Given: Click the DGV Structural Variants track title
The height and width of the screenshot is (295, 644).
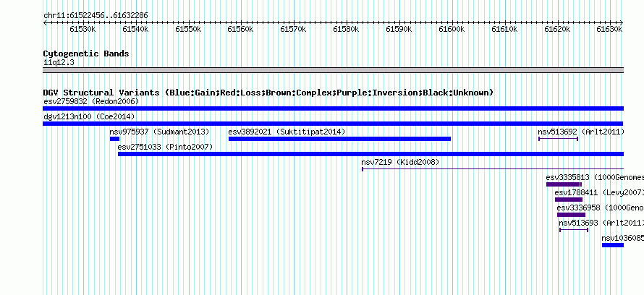Looking at the screenshot, I should click(268, 93).
